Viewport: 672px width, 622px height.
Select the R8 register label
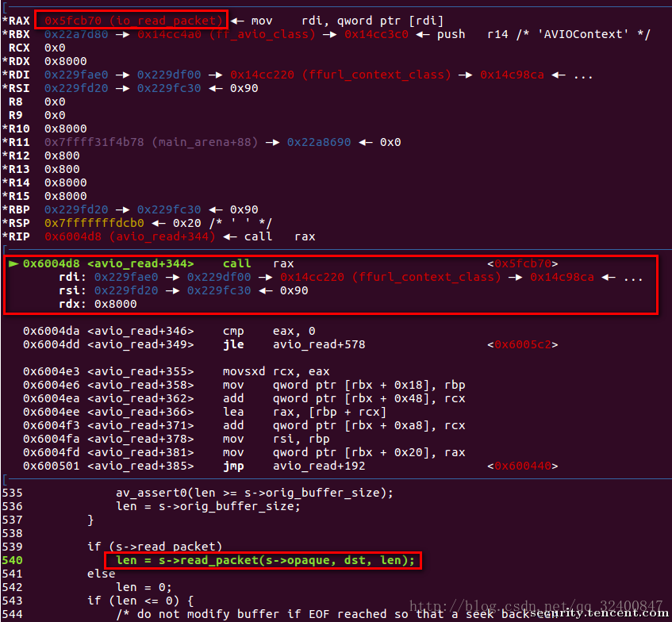[x=15, y=102]
